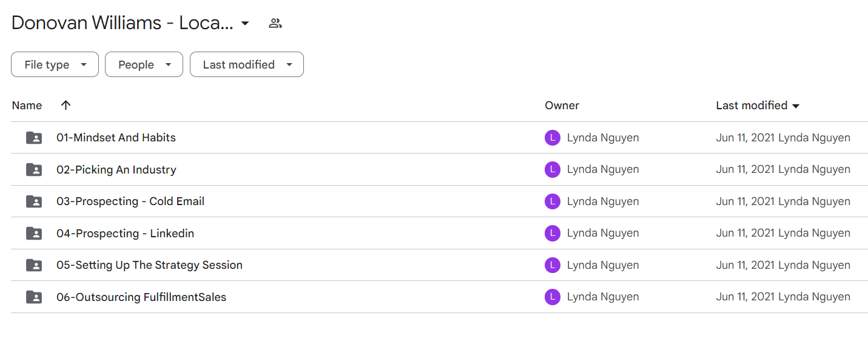Image resolution: width=868 pixels, height=358 pixels.
Task: Toggle sort direction arrow next to Name
Action: pos(66,105)
